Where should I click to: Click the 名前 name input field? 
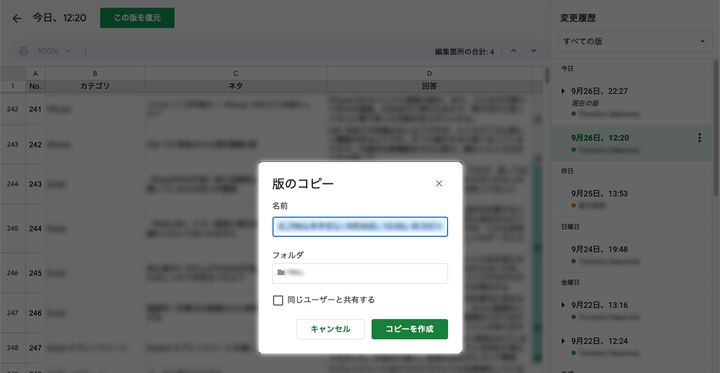pyautogui.click(x=360, y=227)
